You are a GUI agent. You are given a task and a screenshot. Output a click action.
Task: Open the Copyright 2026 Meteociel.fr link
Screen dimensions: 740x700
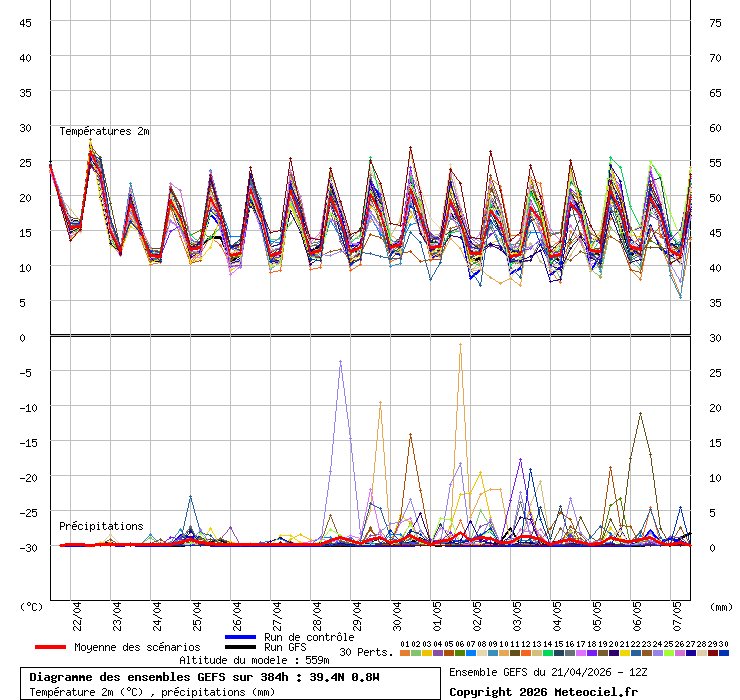click(543, 691)
